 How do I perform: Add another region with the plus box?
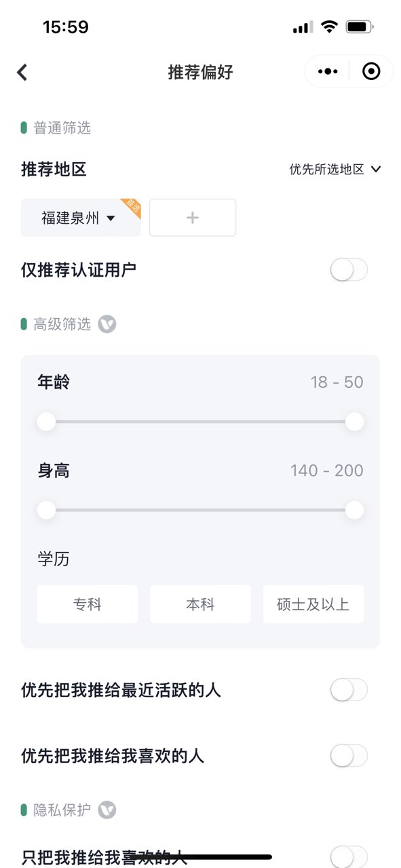pyautogui.click(x=193, y=218)
